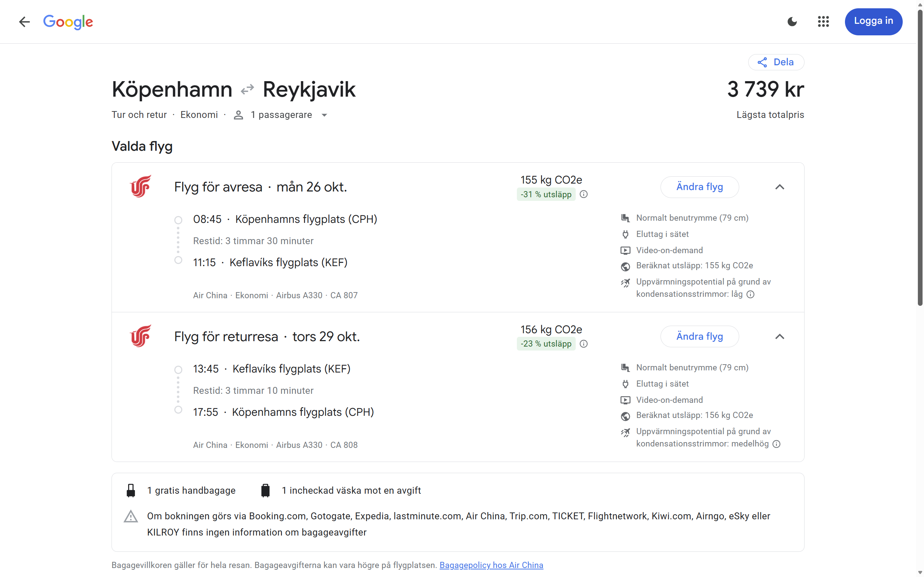The width and height of the screenshot is (924, 577).
Task: Open emissions info next to -23 % utsläpp
Action: tap(583, 344)
